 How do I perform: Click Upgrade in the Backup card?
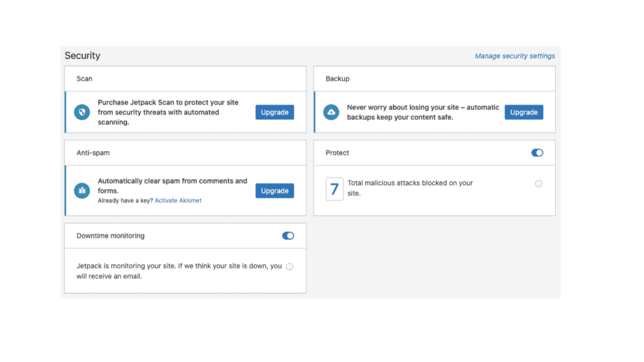[524, 112]
